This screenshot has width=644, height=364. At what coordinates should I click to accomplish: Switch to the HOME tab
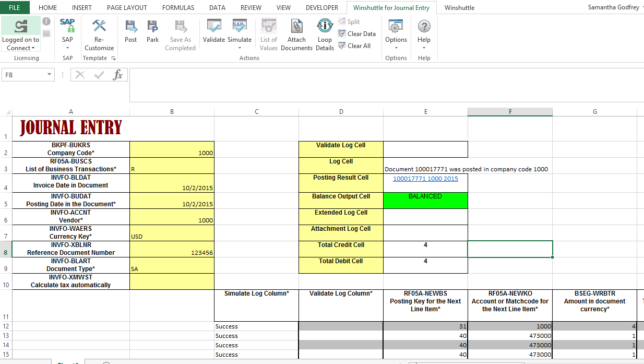tap(48, 7)
